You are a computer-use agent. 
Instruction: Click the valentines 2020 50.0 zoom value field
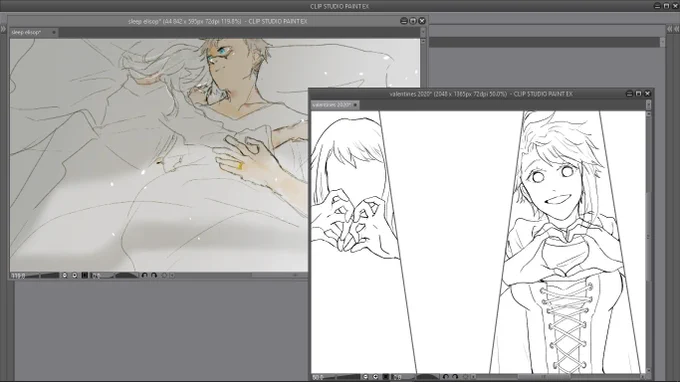pyautogui.click(x=318, y=377)
